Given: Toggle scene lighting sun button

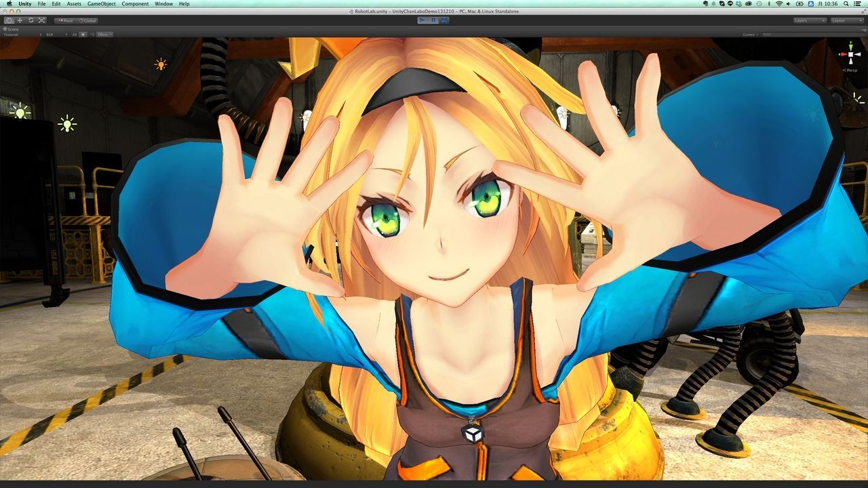Looking at the screenshot, I should pyautogui.click(x=83, y=34).
